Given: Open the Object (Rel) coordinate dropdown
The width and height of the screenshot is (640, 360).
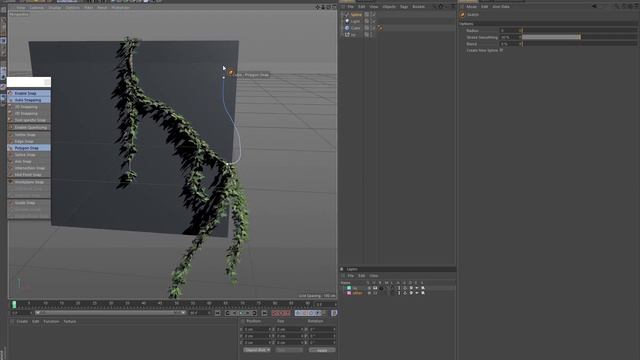Looking at the screenshot, I should tap(257, 350).
